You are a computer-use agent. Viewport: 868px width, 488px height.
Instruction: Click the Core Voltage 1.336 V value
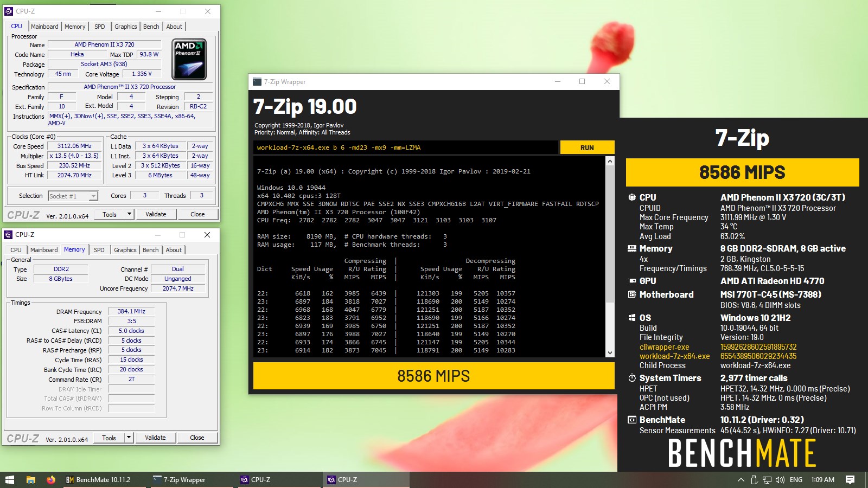point(142,74)
